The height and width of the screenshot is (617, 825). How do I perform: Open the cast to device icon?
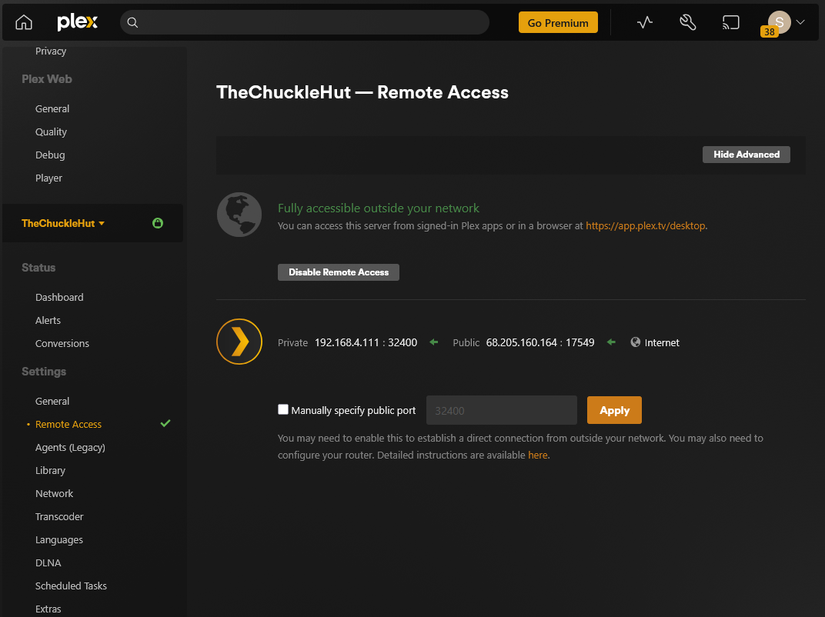coord(731,21)
